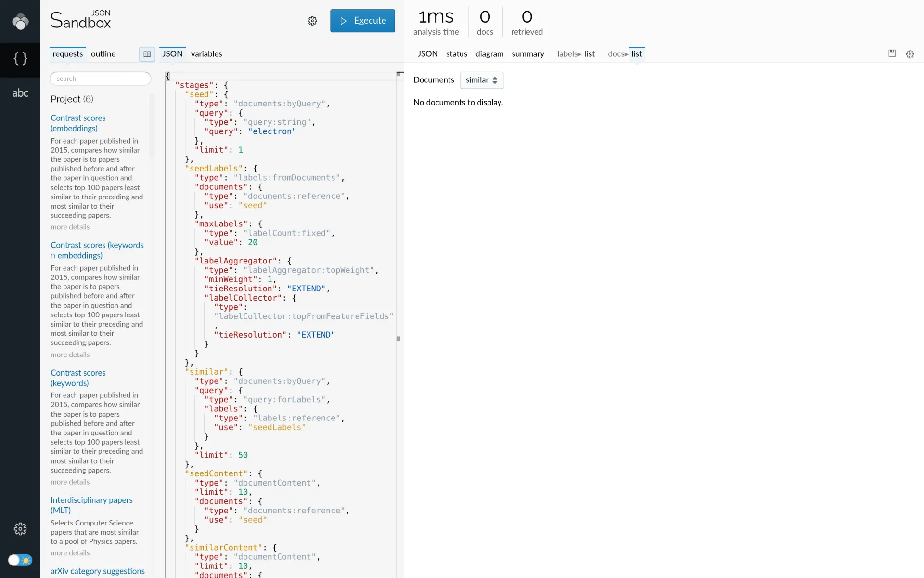Show the results JSON tab
The width and height of the screenshot is (924, 578).
point(427,54)
